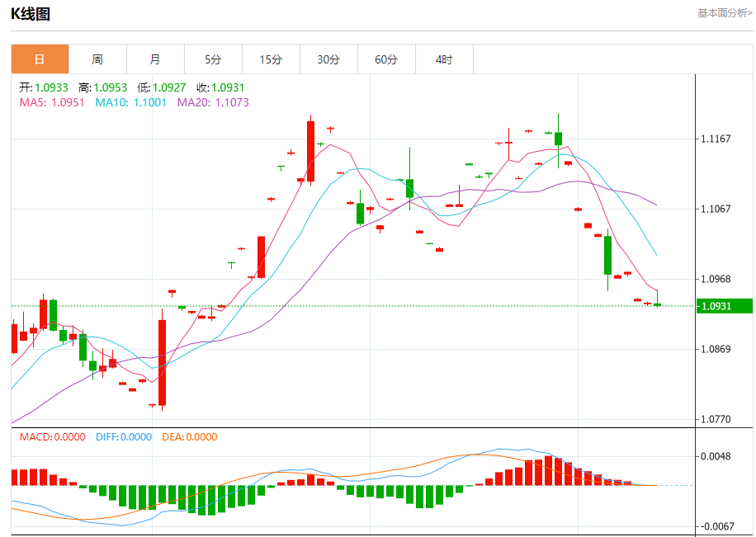Click the K线图 heading
This screenshot has width=756, height=537.
coord(31,14)
